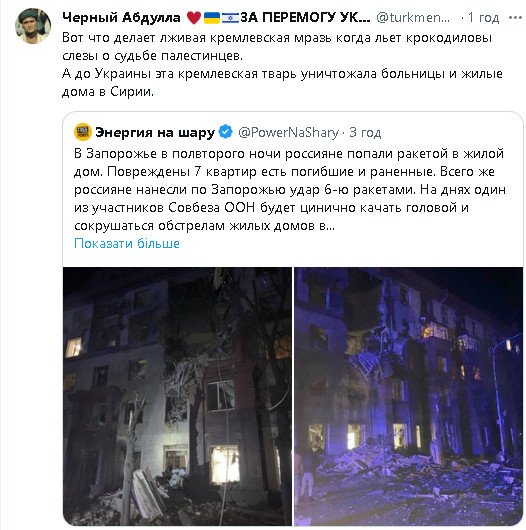Click main tweet text about кремлевская мразь
526x530 pixels.
277,47
